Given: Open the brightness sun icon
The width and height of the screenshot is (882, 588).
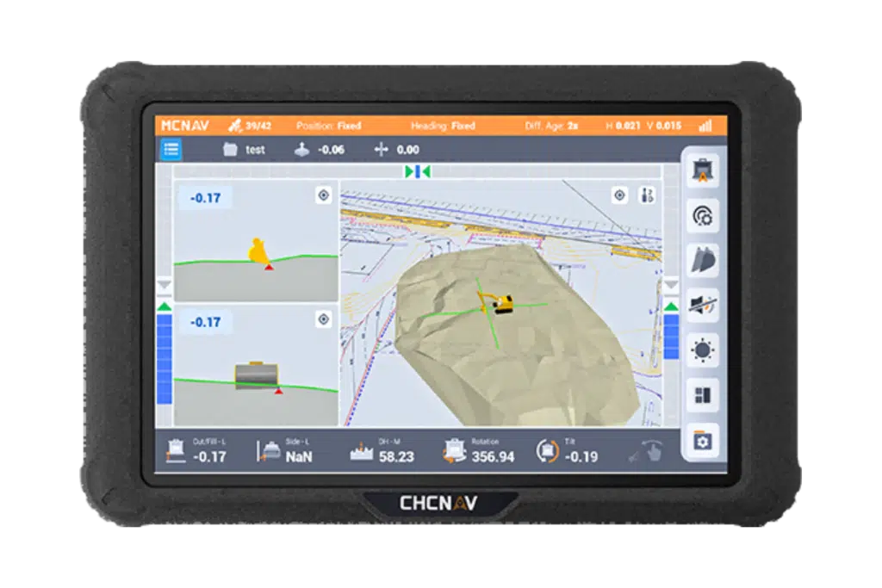Looking at the screenshot, I should 702,350.
